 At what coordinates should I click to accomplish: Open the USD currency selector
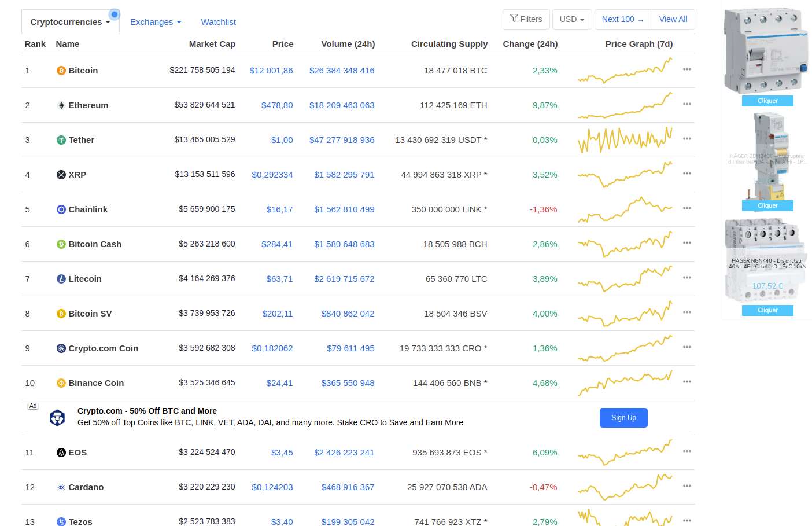click(572, 19)
